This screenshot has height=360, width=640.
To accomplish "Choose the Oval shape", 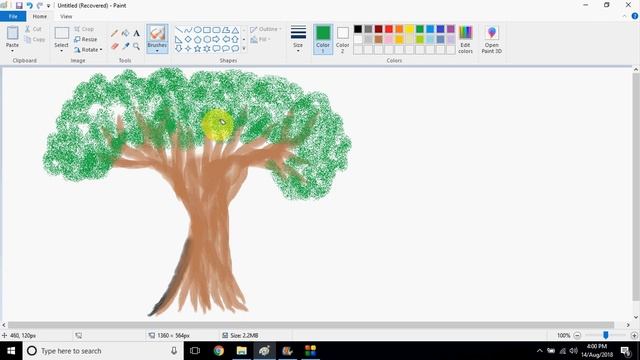I will point(198,30).
